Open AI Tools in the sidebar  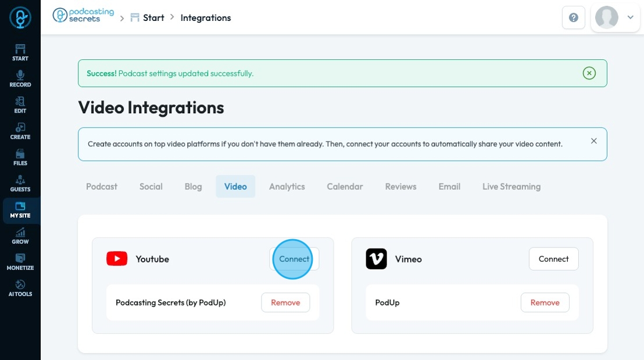click(x=20, y=287)
